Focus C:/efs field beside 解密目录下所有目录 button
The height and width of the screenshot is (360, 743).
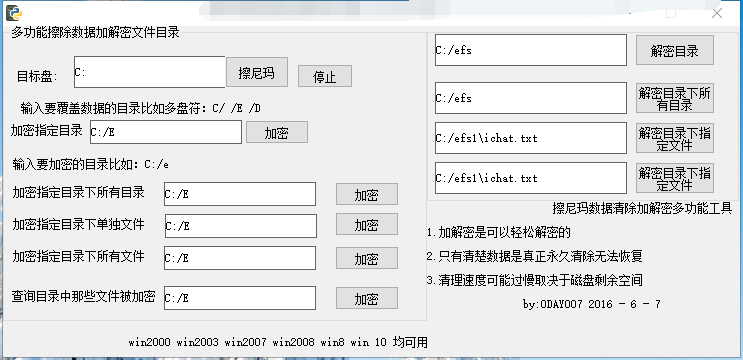[531, 98]
